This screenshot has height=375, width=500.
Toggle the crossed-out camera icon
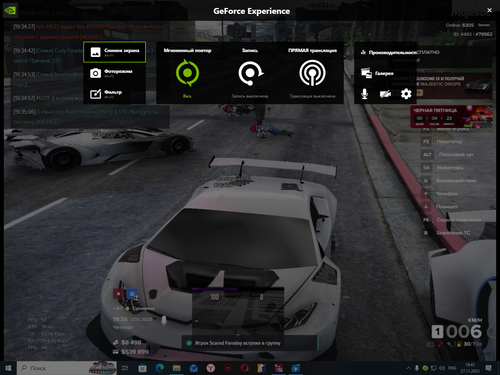(385, 94)
